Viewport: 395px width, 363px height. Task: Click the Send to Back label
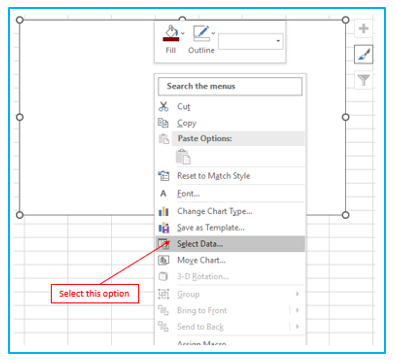[200, 327]
